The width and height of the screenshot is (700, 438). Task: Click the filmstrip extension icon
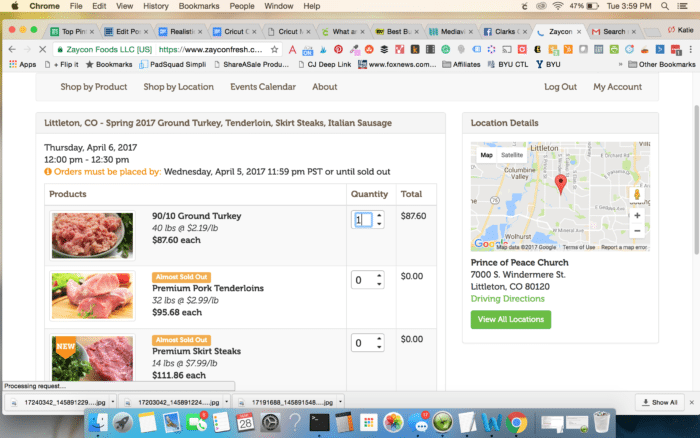pos(430,49)
